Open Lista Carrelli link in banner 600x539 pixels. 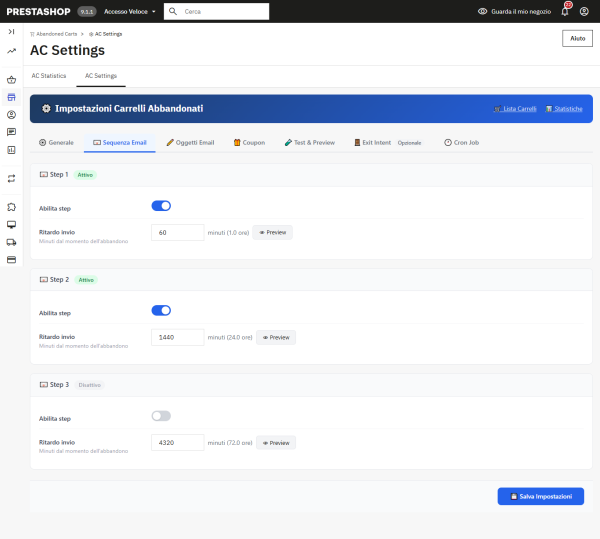tap(515, 109)
